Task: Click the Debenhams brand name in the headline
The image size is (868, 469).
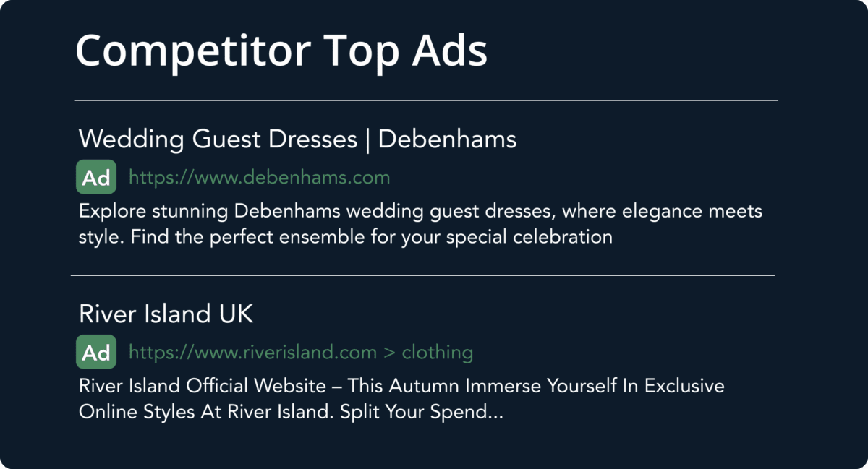Action: coord(447,139)
